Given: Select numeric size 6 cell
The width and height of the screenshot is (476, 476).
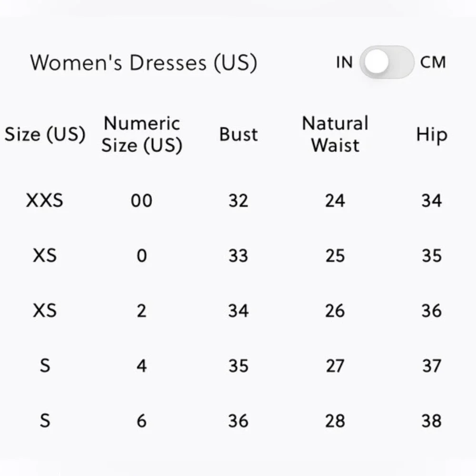Looking at the screenshot, I should click(142, 421).
